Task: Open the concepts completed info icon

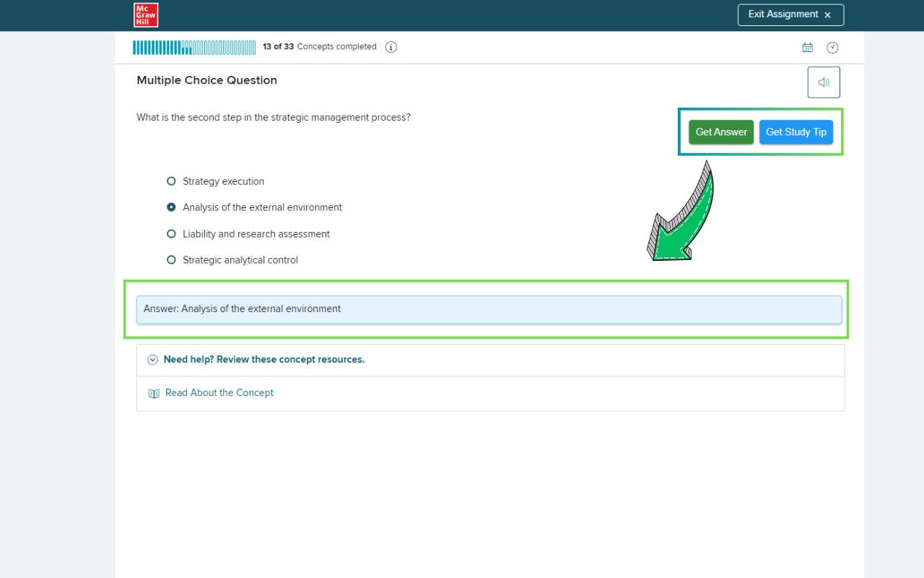Action: [391, 48]
